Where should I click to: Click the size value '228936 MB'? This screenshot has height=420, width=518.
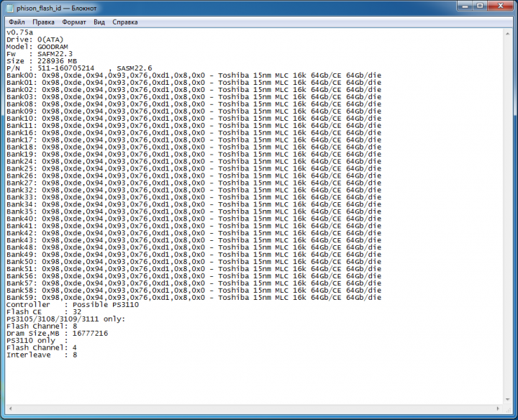point(57,61)
